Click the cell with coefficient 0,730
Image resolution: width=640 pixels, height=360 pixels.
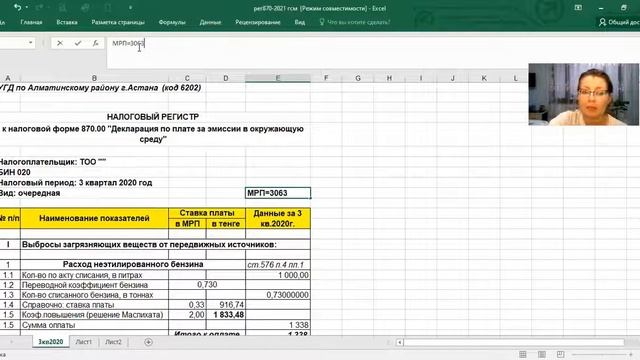207,284
